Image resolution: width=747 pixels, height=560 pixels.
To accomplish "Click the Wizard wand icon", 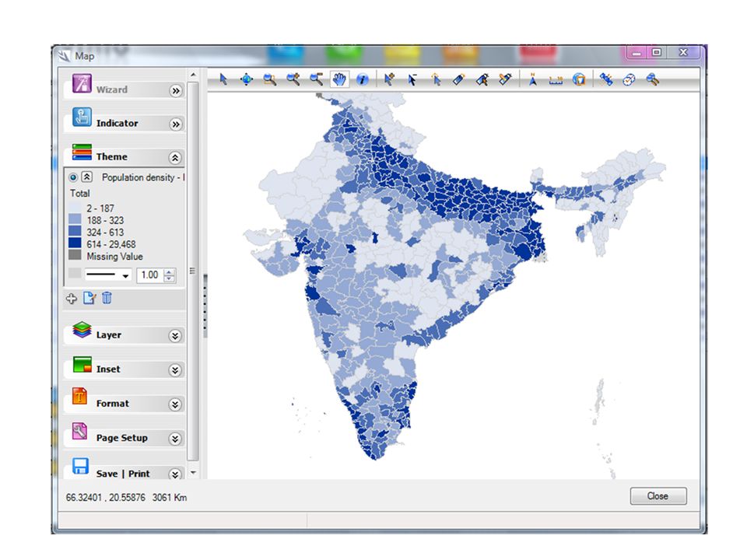I will point(82,83).
